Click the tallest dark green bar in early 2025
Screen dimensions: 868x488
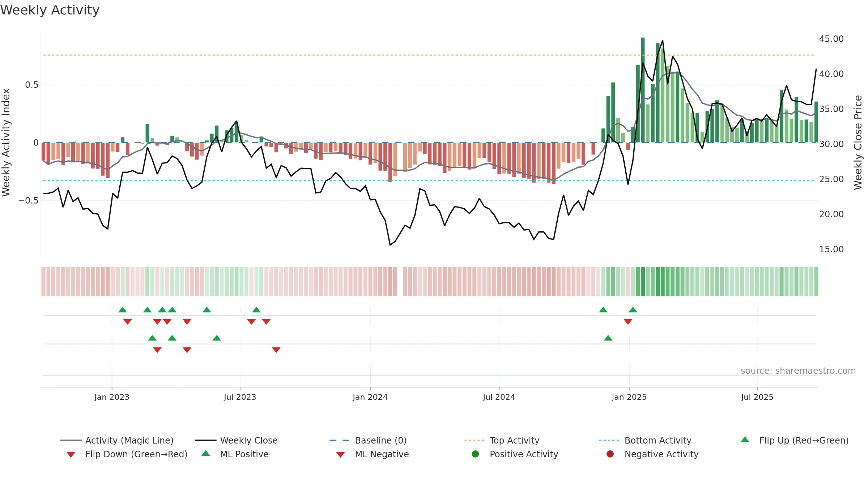pyautogui.click(x=643, y=90)
